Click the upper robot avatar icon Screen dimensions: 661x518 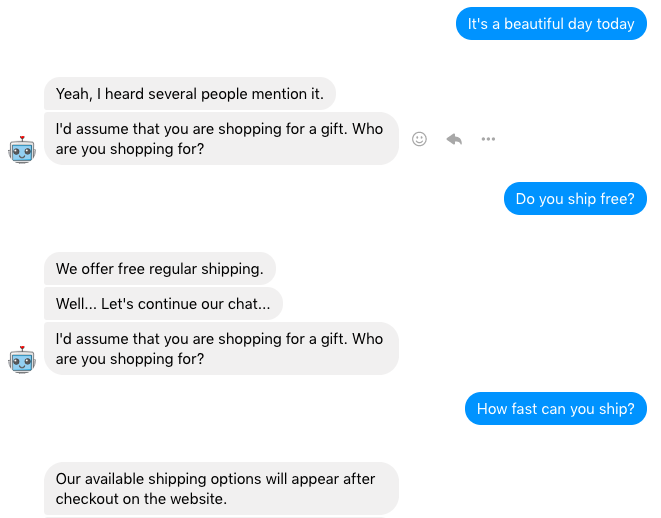(x=22, y=150)
